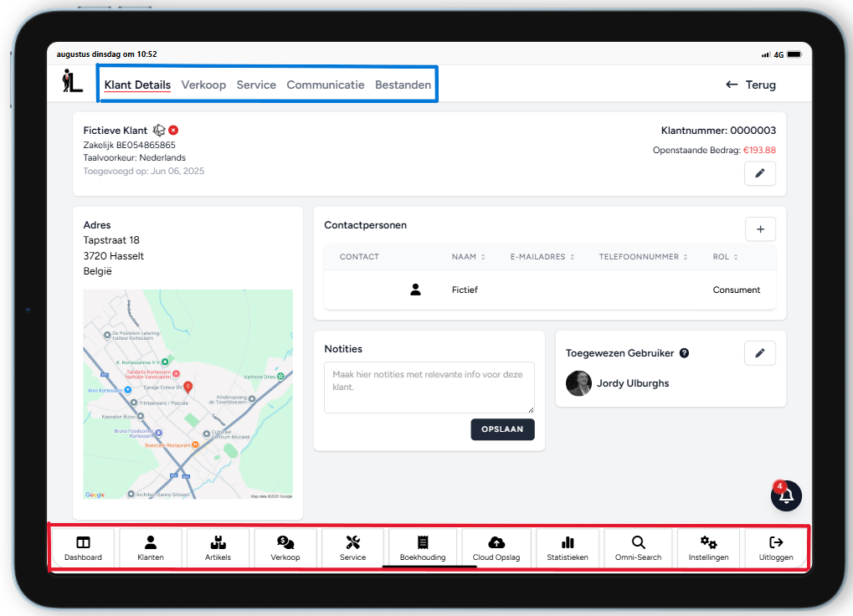The width and height of the screenshot is (853, 616).
Task: Sort contacts by Telefoonnummer column
Action: coord(644,257)
